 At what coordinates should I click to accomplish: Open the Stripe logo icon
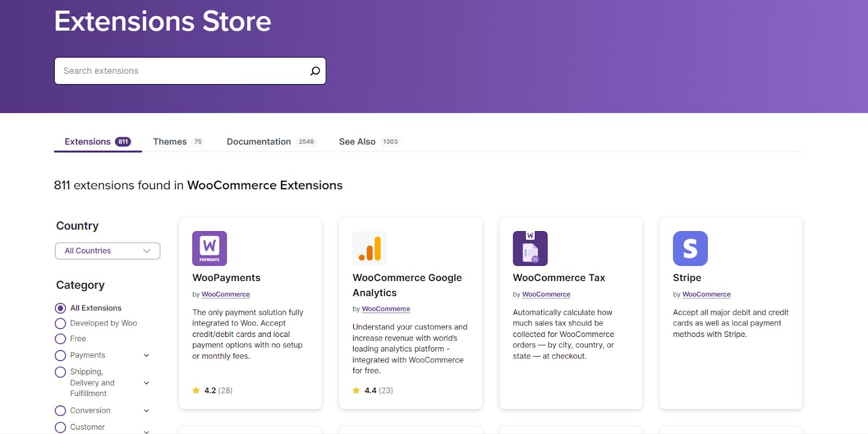(690, 248)
